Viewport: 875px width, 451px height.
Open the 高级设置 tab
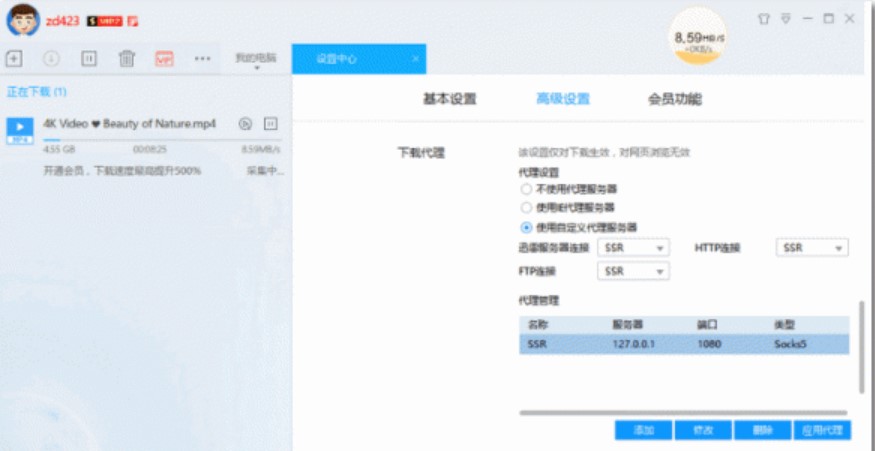562,99
